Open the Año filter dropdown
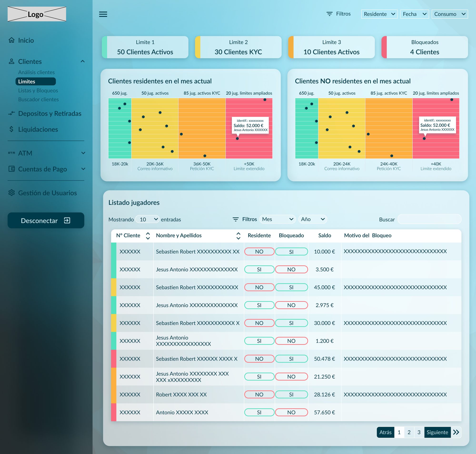The width and height of the screenshot is (476, 454). pyautogui.click(x=312, y=219)
